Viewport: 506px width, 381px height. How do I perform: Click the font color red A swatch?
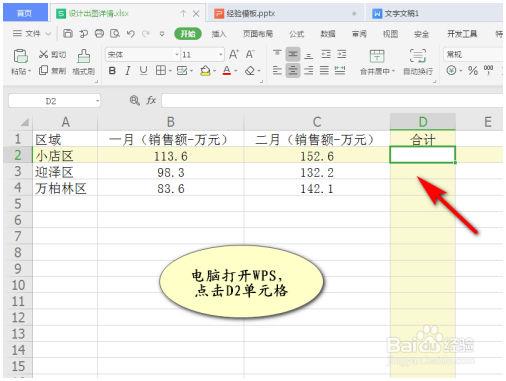tap(227, 71)
